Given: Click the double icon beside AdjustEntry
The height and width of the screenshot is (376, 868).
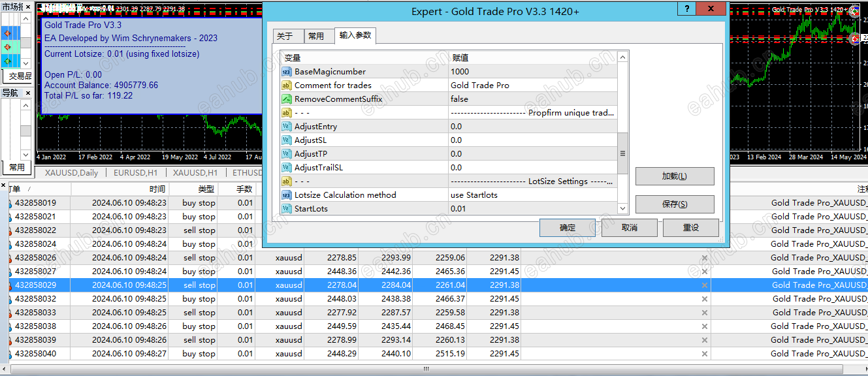Looking at the screenshot, I should pos(286,127).
